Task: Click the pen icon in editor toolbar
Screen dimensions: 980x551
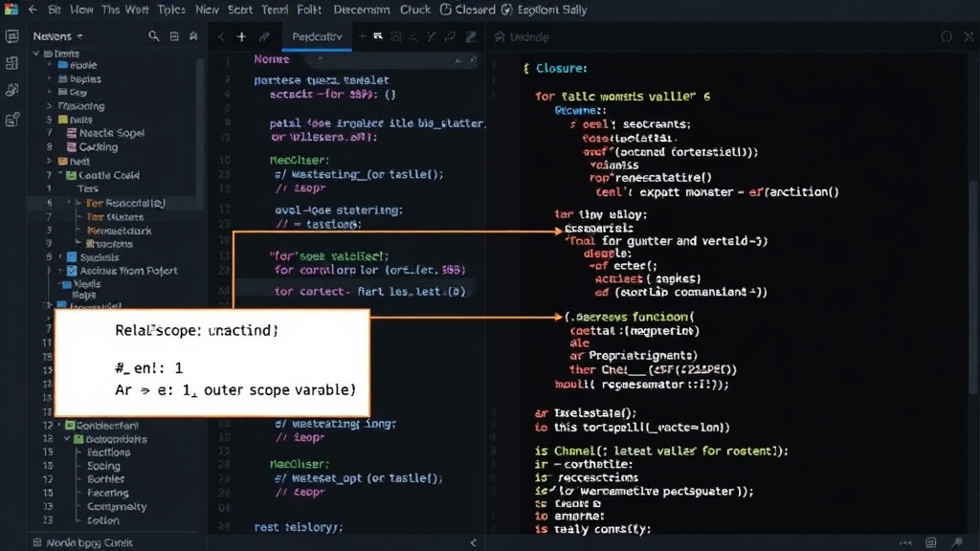Action: [x=450, y=37]
